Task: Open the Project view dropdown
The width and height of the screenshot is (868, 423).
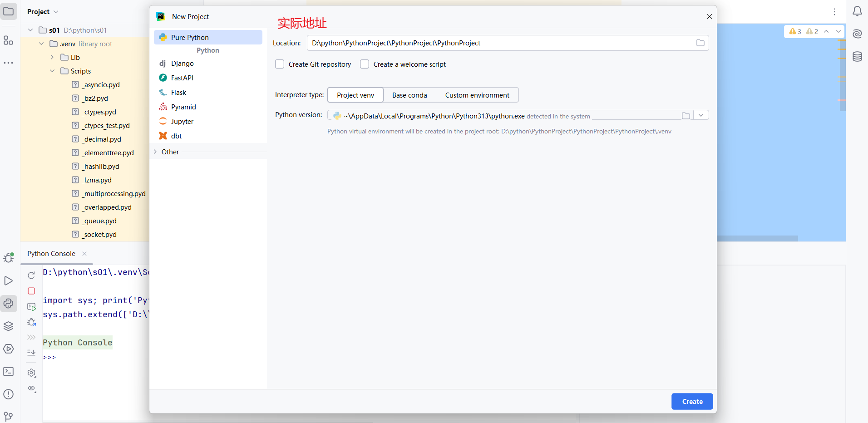Action: (43, 11)
